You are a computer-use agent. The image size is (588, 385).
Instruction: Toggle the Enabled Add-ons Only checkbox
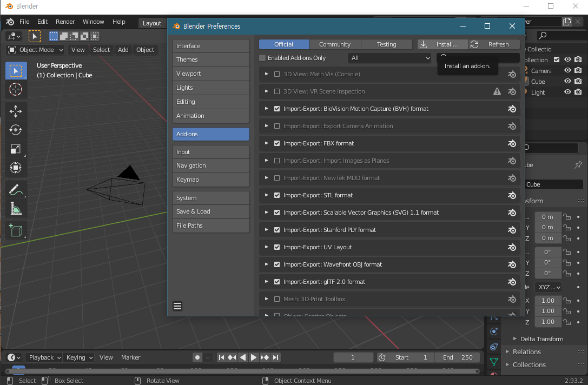262,58
